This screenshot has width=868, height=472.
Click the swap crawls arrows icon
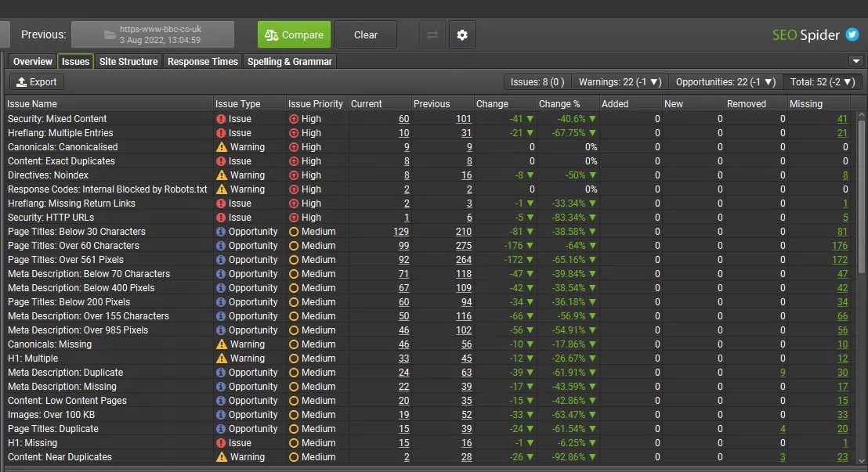click(432, 35)
